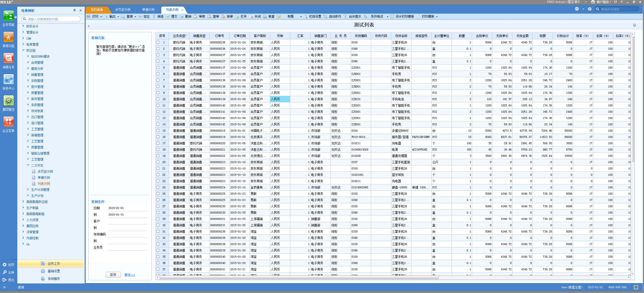Click the 自动折行 auto wrap icon

[x=325, y=16]
